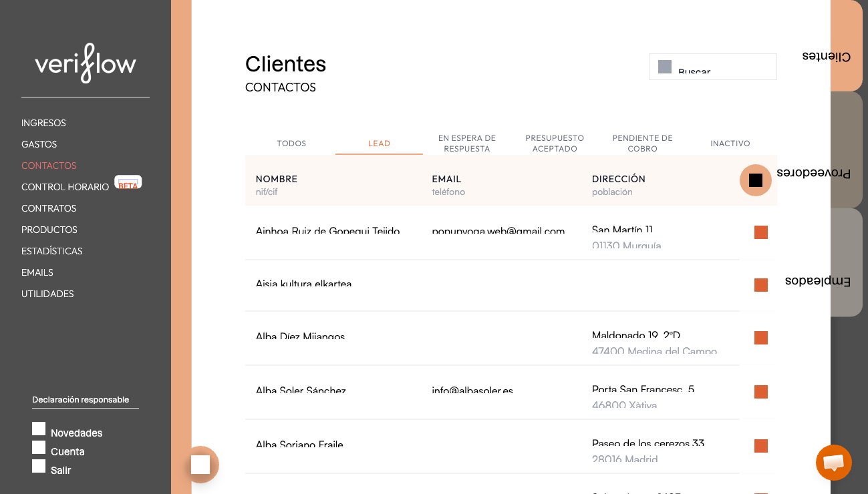
Task: Open the chat support bubble
Action: click(x=833, y=463)
